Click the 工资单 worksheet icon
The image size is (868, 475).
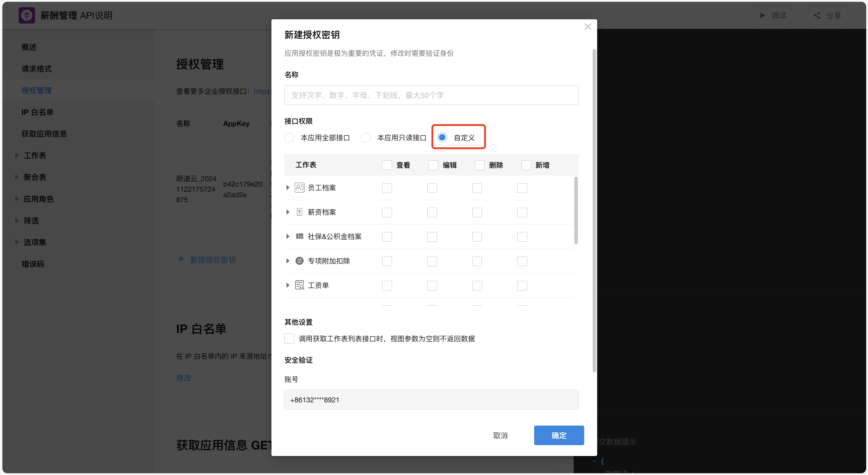[299, 285]
